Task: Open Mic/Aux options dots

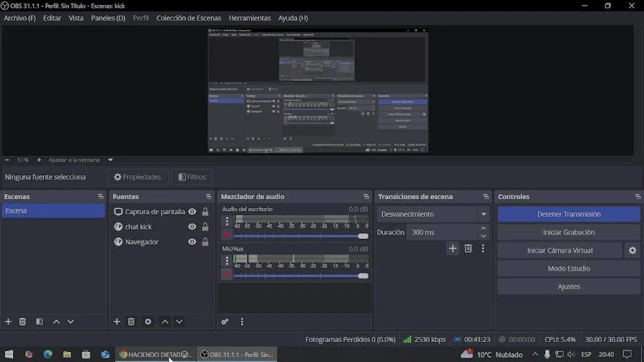Action: 227,260
